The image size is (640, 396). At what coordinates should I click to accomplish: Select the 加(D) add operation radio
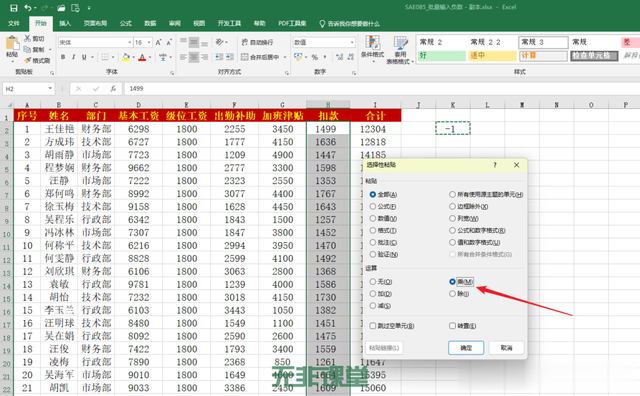[x=373, y=294]
